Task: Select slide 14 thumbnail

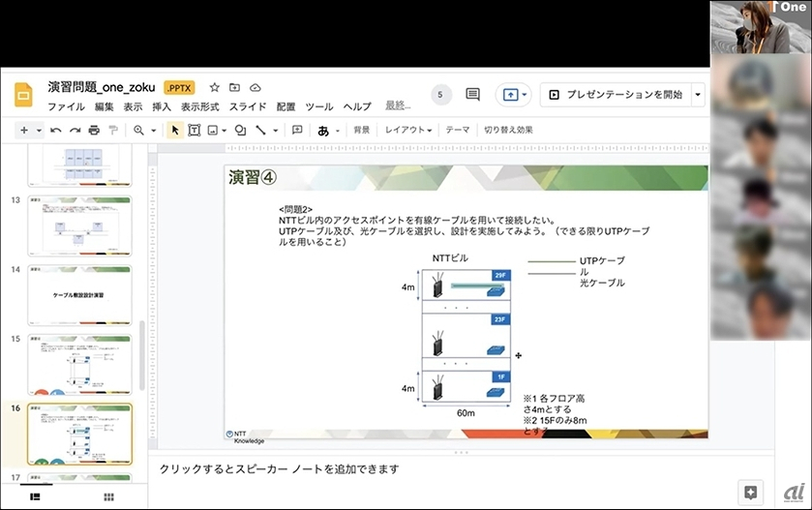Action: [79, 295]
